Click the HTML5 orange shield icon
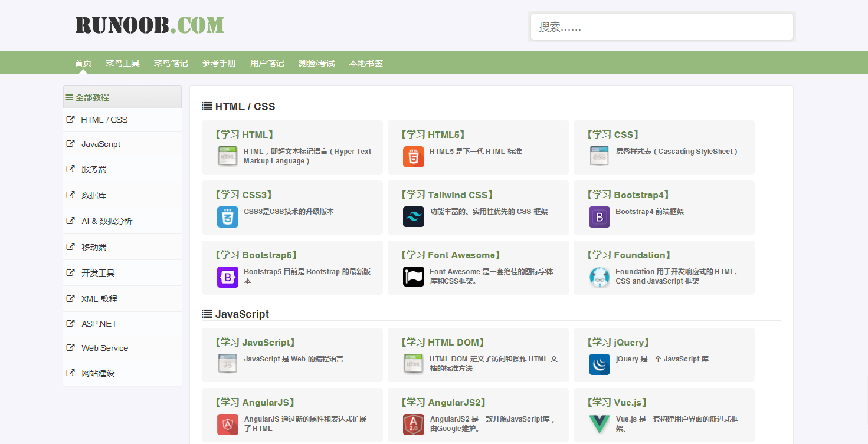 click(x=413, y=157)
